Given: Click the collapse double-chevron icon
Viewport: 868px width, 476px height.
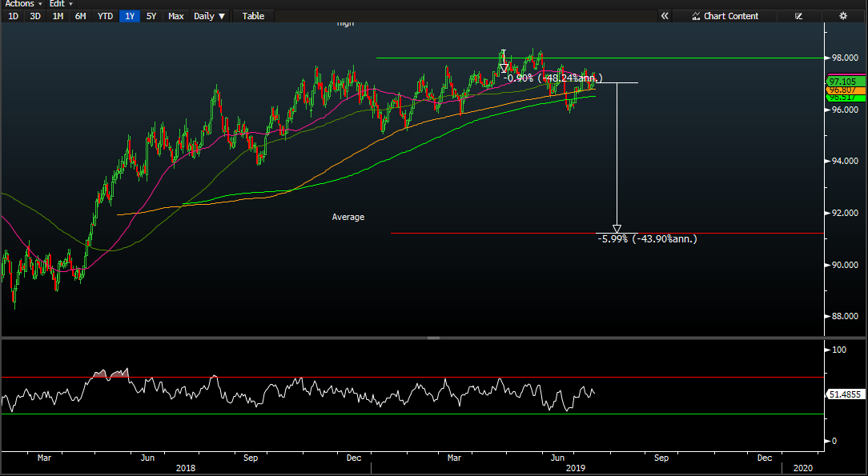Looking at the screenshot, I should pos(665,16).
